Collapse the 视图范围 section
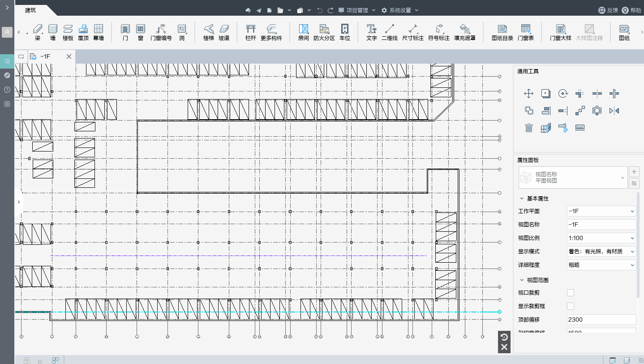Viewport: 644px width, 364px height. click(522, 280)
